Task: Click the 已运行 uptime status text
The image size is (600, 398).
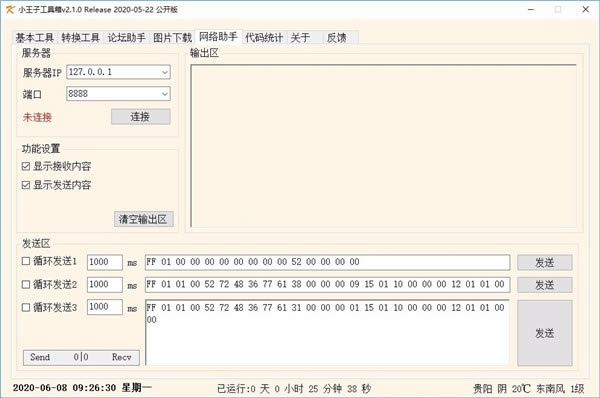Action: coord(294,389)
